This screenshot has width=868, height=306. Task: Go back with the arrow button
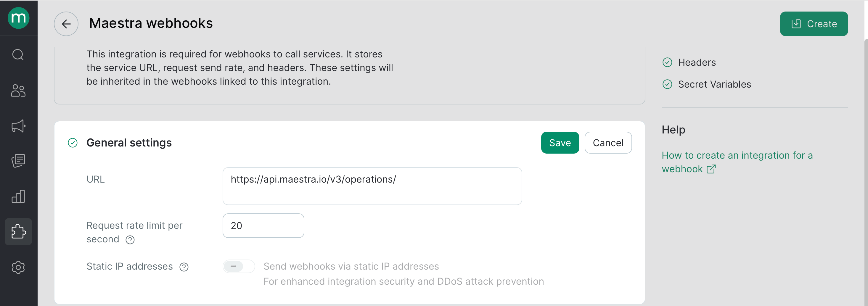(x=66, y=24)
